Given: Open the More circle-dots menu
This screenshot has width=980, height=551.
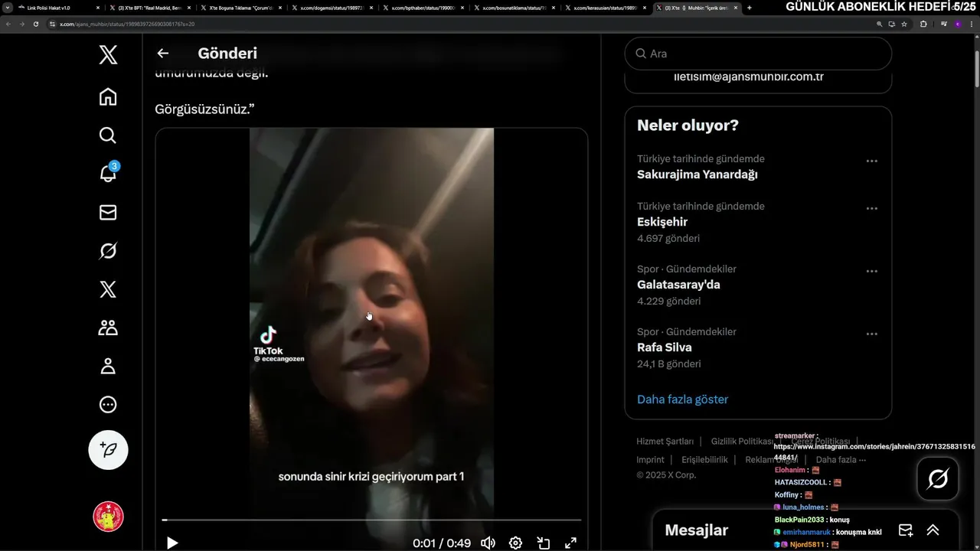Looking at the screenshot, I should pyautogui.click(x=108, y=404).
